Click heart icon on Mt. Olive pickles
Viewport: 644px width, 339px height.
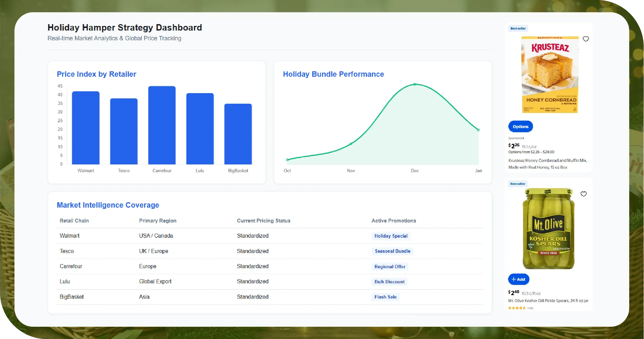(x=583, y=194)
